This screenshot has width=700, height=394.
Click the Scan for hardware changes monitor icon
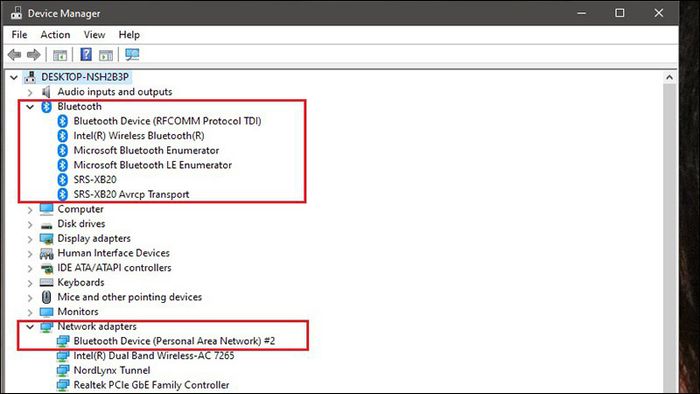(132, 54)
